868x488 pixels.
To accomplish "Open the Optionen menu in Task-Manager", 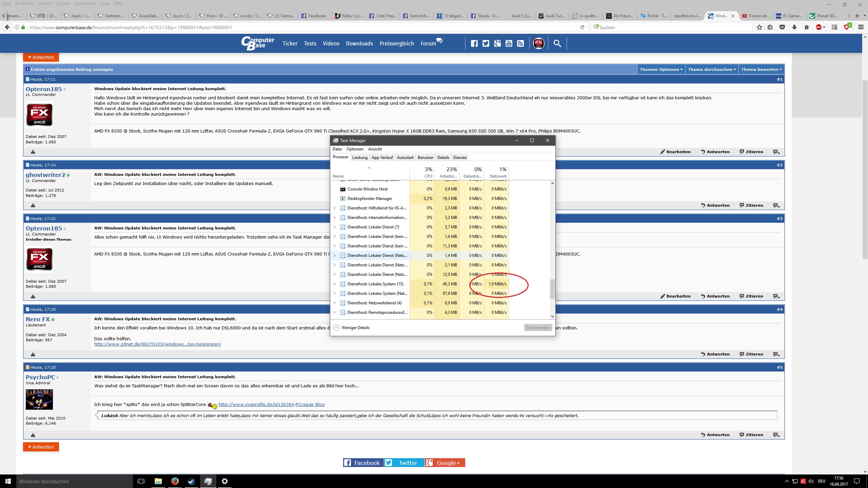I will pos(355,149).
